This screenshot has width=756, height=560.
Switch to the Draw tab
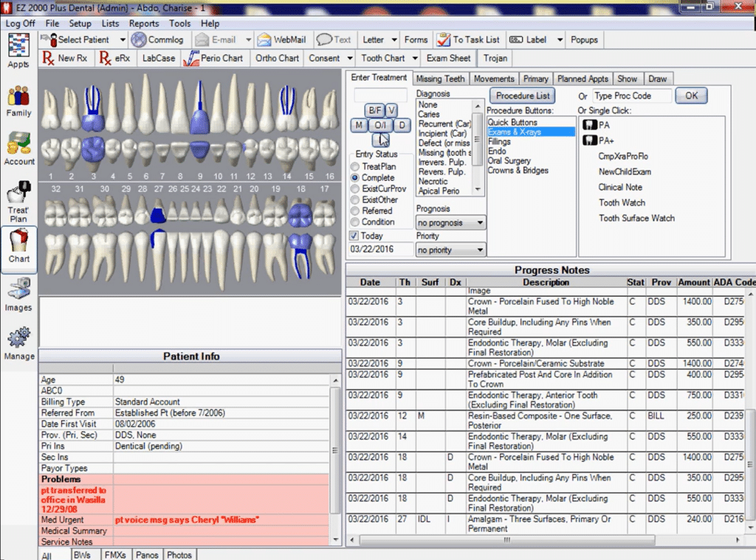(x=657, y=78)
